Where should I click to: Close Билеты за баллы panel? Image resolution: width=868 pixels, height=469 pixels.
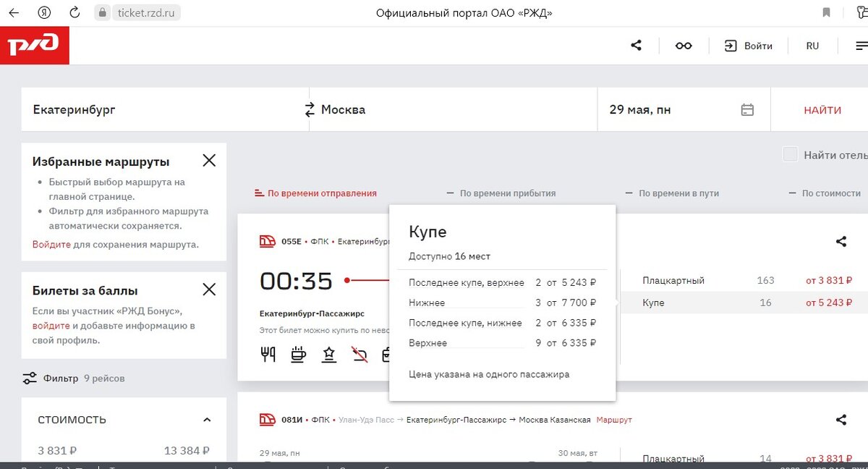coord(209,290)
